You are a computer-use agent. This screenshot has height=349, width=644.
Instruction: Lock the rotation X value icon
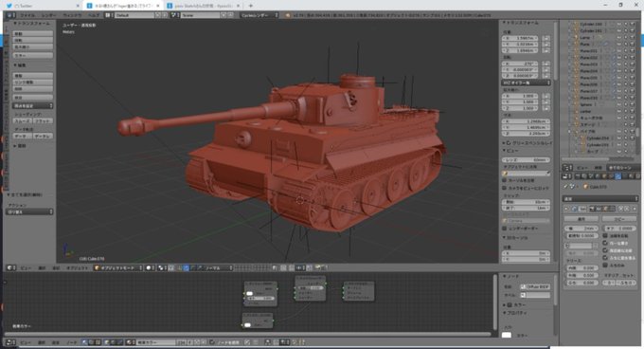click(546, 64)
